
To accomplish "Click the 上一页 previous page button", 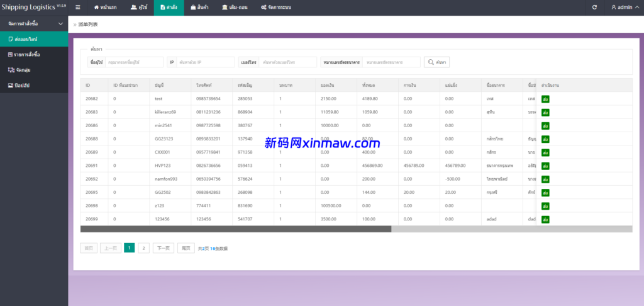I will [111, 248].
